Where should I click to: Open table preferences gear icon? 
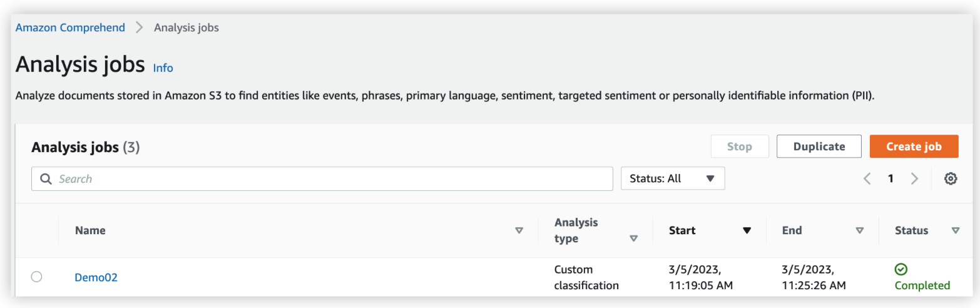click(x=950, y=179)
